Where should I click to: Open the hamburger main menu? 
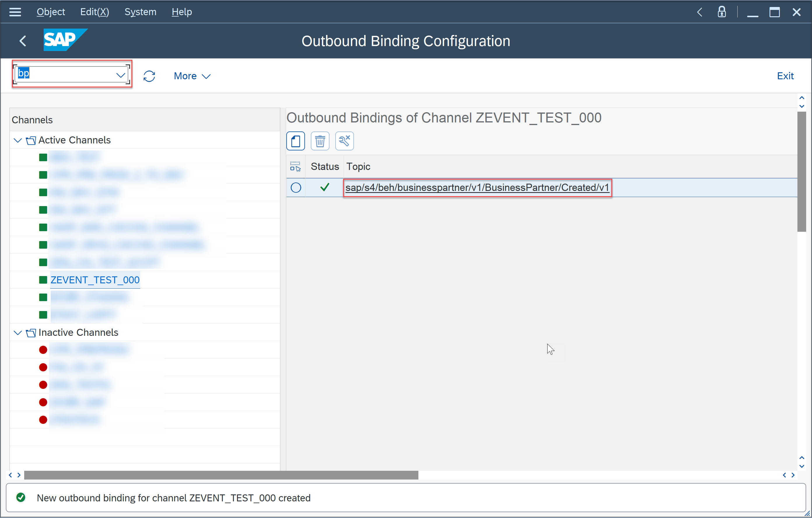[15, 12]
